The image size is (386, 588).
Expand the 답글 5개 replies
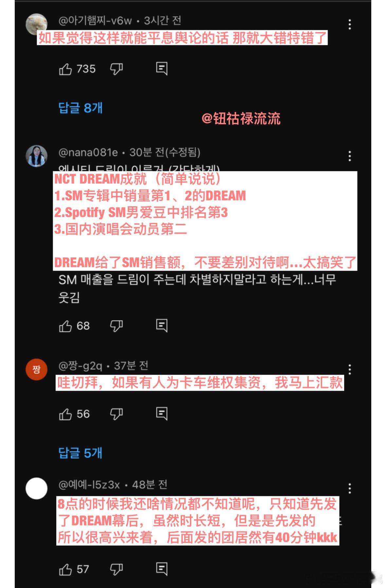(x=81, y=453)
